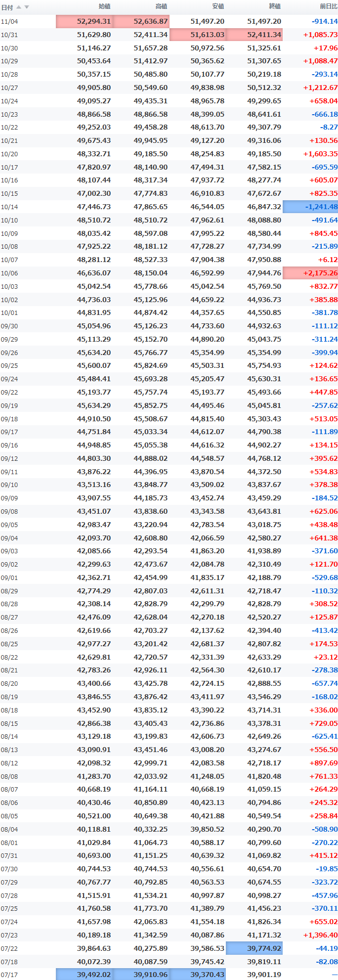
Task: Select the 10/28 opening price 50,357.15
Action: point(94,74)
